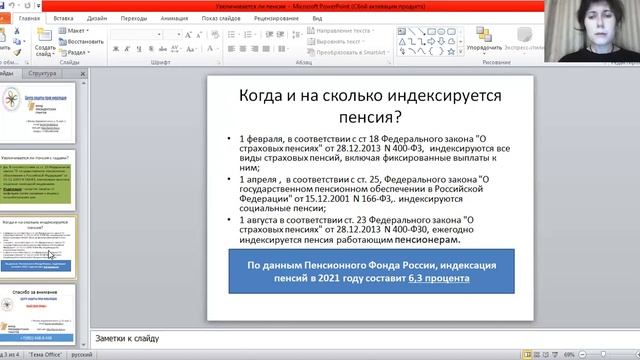Select the Format Painter brush icon

(17, 52)
